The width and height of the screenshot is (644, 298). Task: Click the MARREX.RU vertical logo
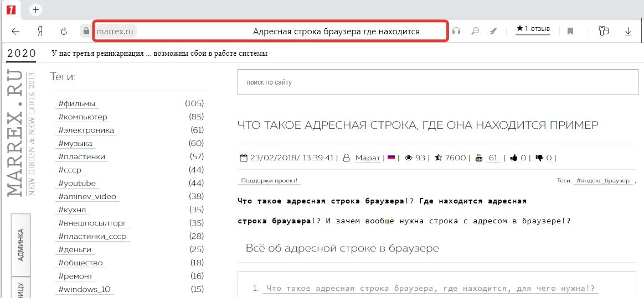pos(16,133)
